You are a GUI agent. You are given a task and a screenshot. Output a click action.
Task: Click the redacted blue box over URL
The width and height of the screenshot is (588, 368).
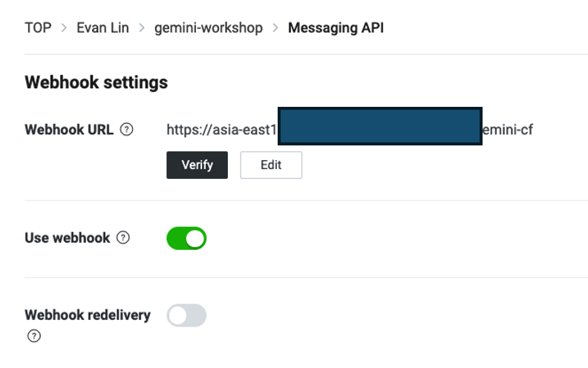380,126
